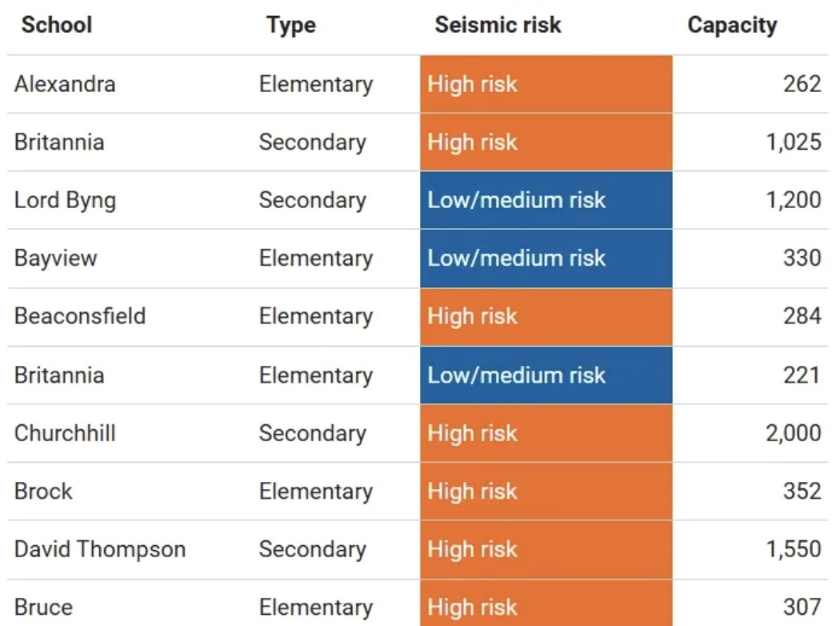
Task: Click orange High risk cell for Alexandra
Action: [x=546, y=84]
